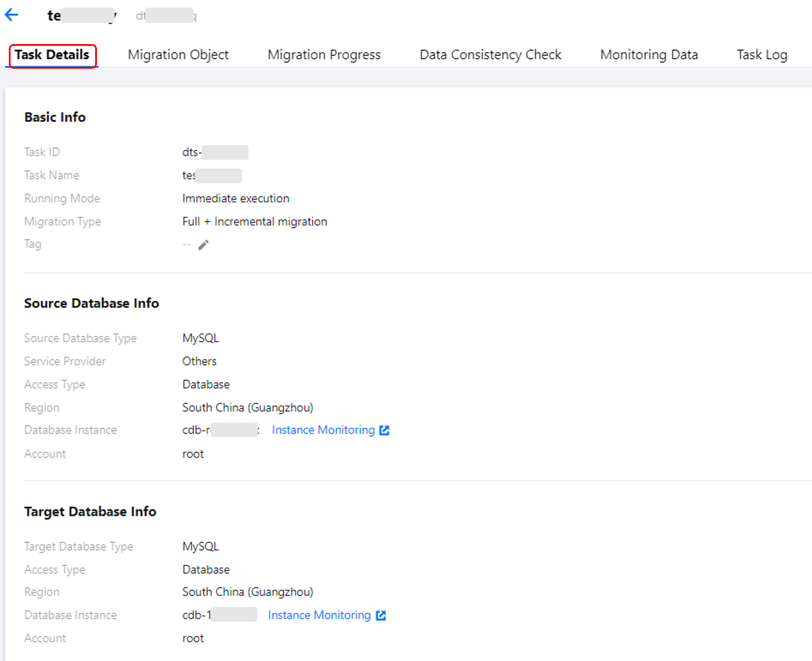Click the Task ID value
Image resolution: width=812 pixels, height=661 pixels.
[214, 153]
